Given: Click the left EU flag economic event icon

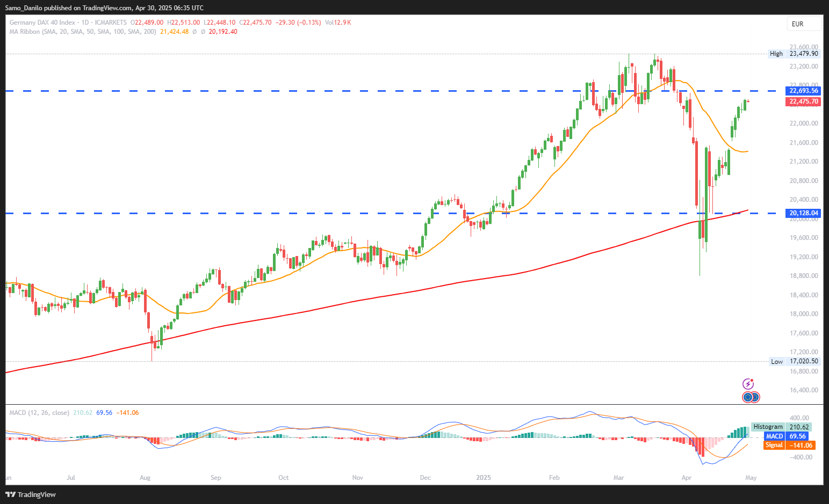Looking at the screenshot, I should 747,397.
